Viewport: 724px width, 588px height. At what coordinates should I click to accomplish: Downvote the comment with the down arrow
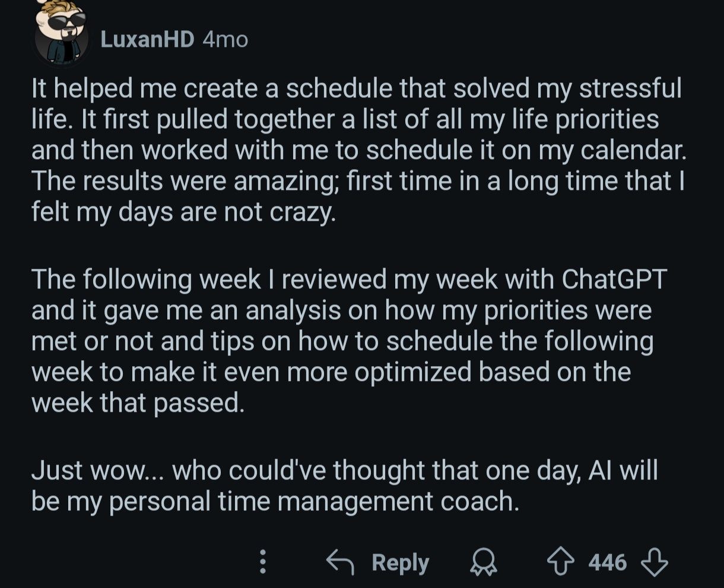pyautogui.click(x=654, y=562)
